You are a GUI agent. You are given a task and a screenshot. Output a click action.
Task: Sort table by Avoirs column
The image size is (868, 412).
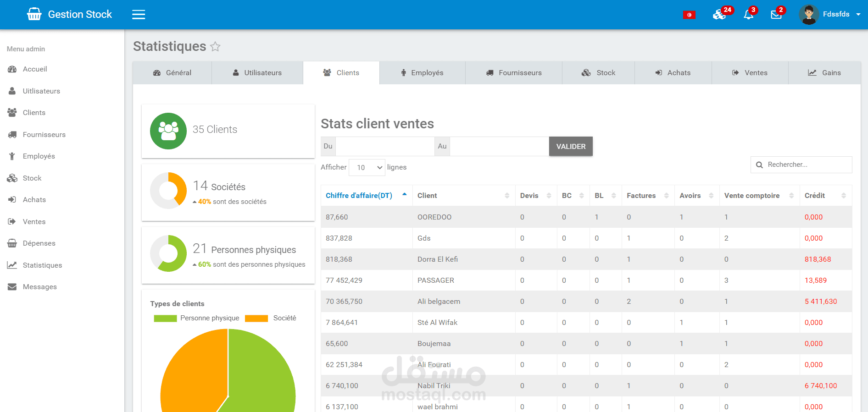pos(697,196)
